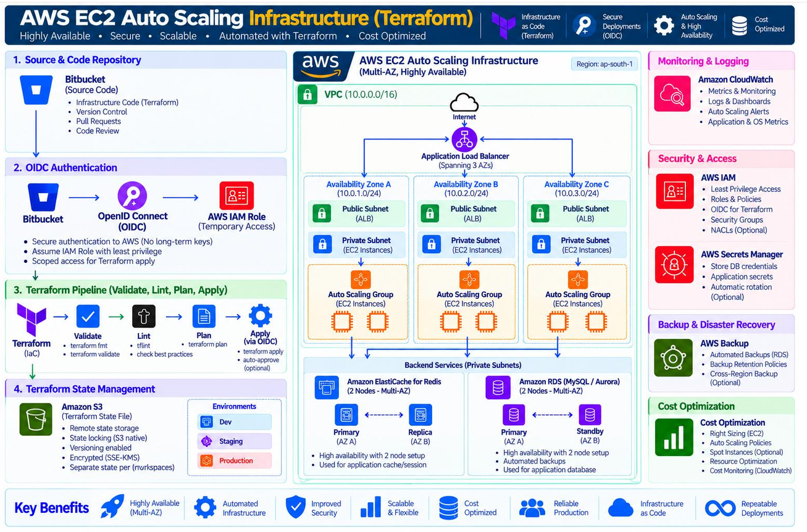The width and height of the screenshot is (807, 532).
Task: Click the "Logs & Dashboards" bullet text
Action: pos(739,101)
